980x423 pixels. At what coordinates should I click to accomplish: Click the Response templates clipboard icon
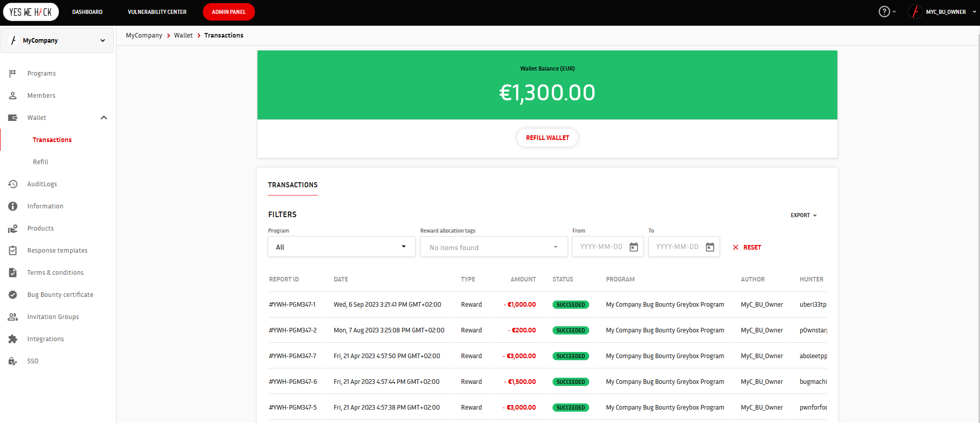pyautogui.click(x=13, y=251)
